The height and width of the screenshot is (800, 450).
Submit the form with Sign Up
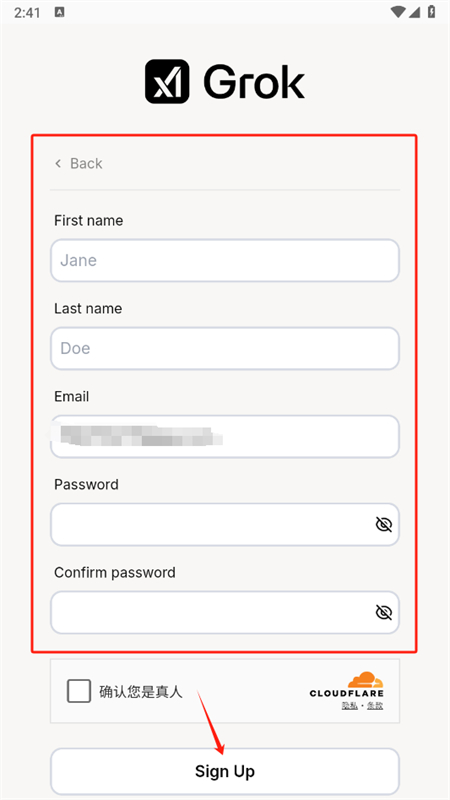[x=224, y=771]
